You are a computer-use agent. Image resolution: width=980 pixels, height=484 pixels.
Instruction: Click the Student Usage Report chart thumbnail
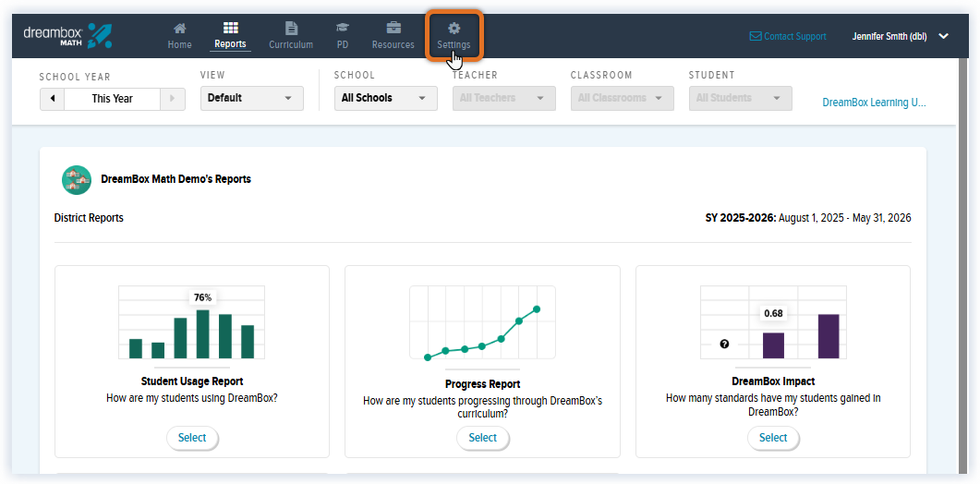pos(192,322)
